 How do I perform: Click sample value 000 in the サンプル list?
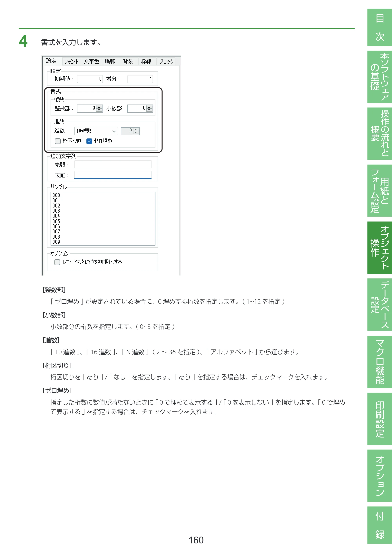point(56,195)
